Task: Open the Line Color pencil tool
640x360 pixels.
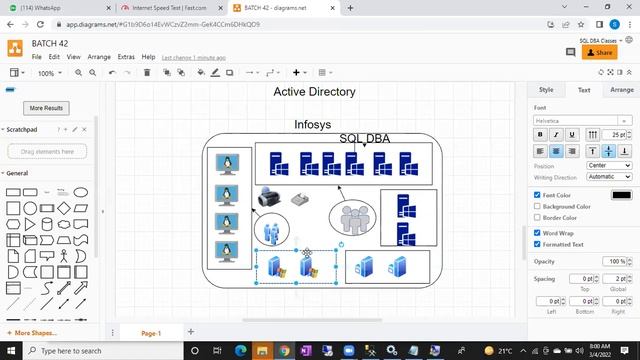Action: [x=215, y=73]
